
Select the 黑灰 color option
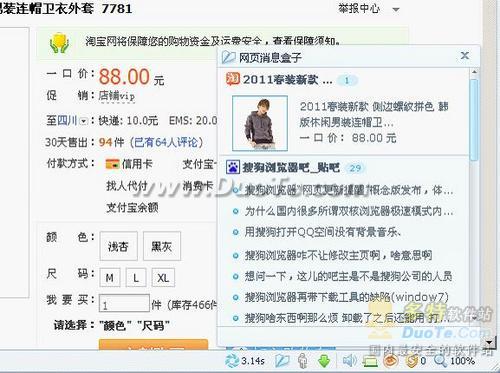tap(162, 246)
